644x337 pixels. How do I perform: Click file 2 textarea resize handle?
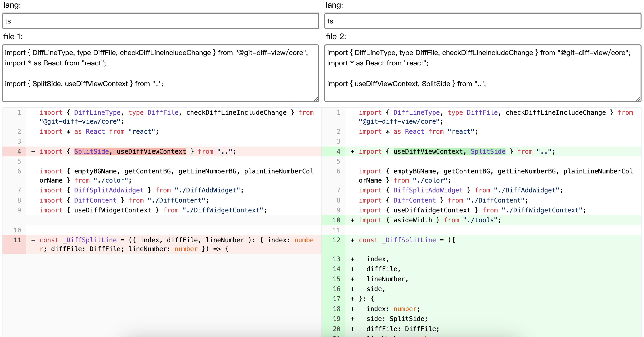pos(638,99)
